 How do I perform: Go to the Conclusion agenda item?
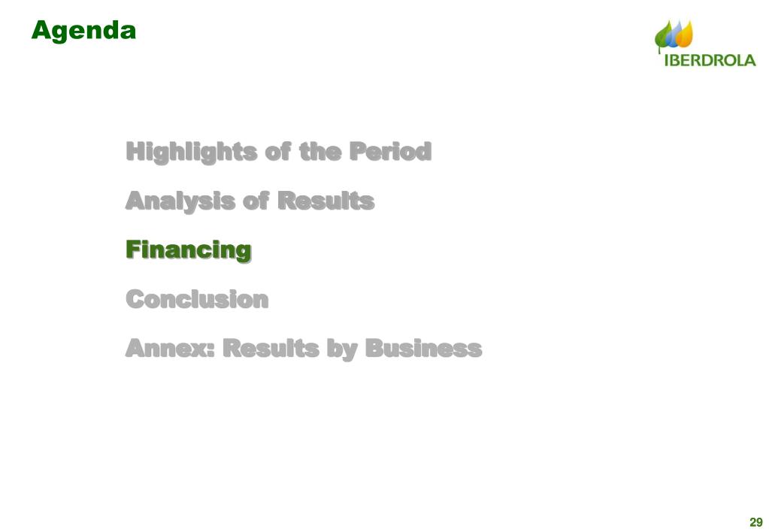click(197, 299)
